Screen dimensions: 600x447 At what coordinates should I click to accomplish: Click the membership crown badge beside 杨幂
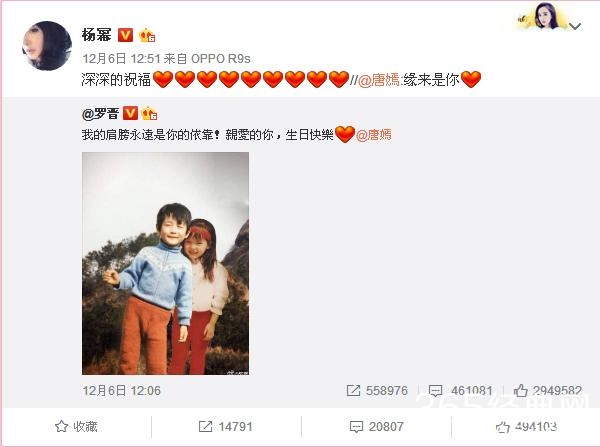pos(147,36)
